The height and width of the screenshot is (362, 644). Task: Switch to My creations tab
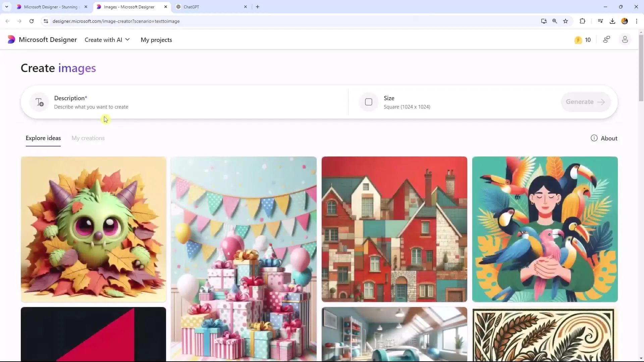pyautogui.click(x=88, y=138)
